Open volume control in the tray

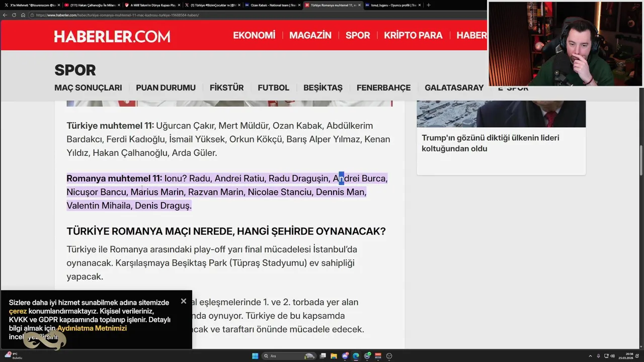point(613,356)
